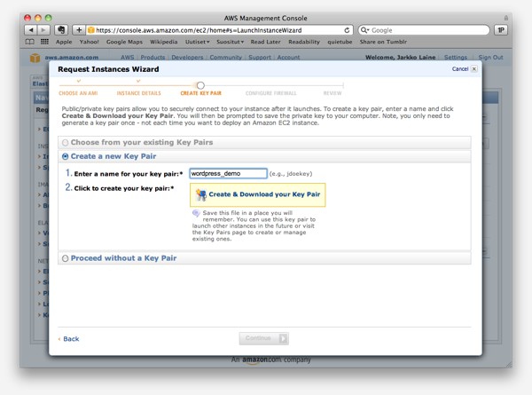Open the Developers header link
This screenshot has width=532, height=395.
(x=187, y=58)
